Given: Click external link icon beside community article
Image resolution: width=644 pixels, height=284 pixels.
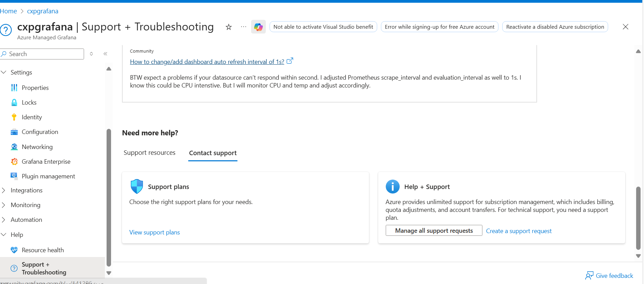Looking at the screenshot, I should pyautogui.click(x=290, y=61).
